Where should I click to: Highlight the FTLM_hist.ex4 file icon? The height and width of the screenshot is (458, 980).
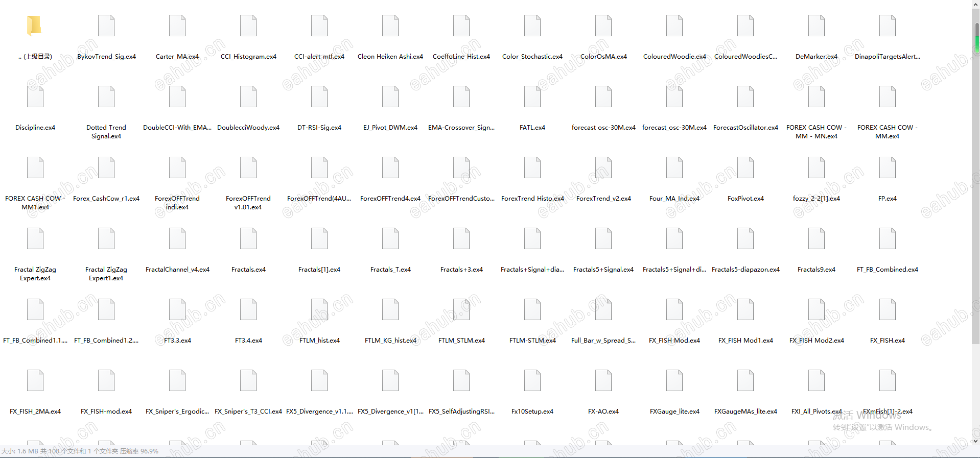coord(319,309)
